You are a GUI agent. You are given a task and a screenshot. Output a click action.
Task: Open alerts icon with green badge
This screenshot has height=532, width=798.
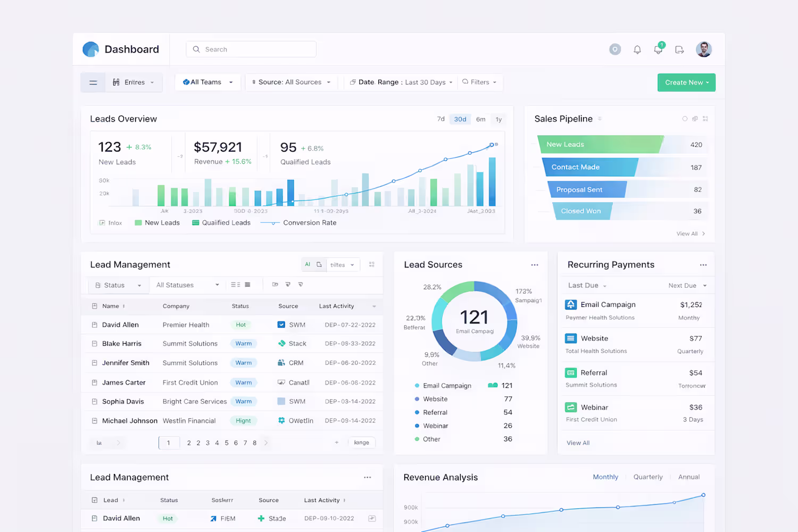click(x=659, y=49)
